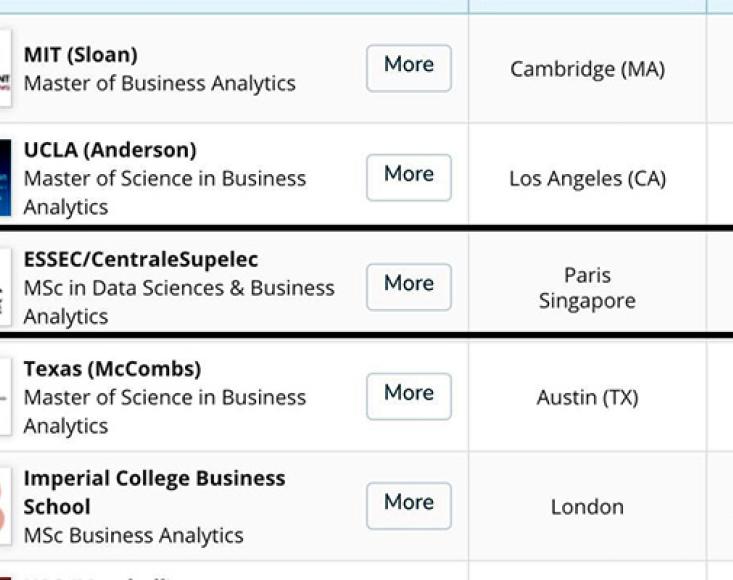
Task: Click the MIT Sloan logo thumbnail
Action: (5, 68)
